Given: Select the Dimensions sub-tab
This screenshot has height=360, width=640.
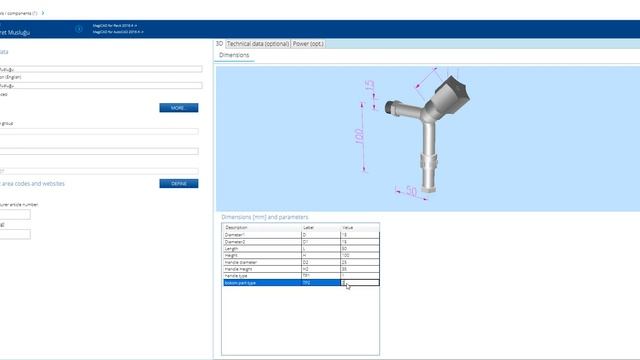Looking at the screenshot, I should (234, 55).
